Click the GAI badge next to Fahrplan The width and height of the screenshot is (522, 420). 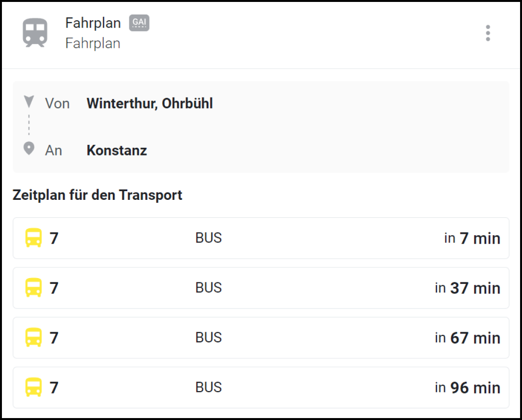(139, 23)
